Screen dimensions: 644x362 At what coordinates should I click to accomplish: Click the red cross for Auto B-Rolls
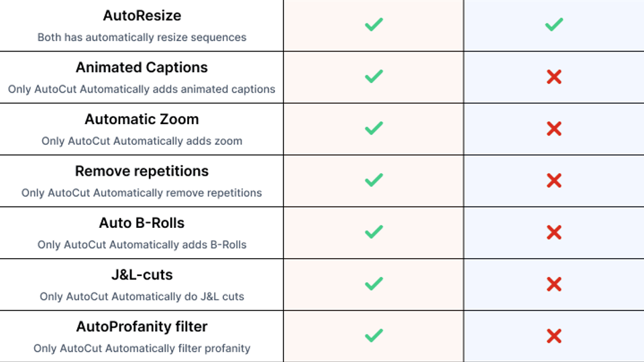coord(554,233)
